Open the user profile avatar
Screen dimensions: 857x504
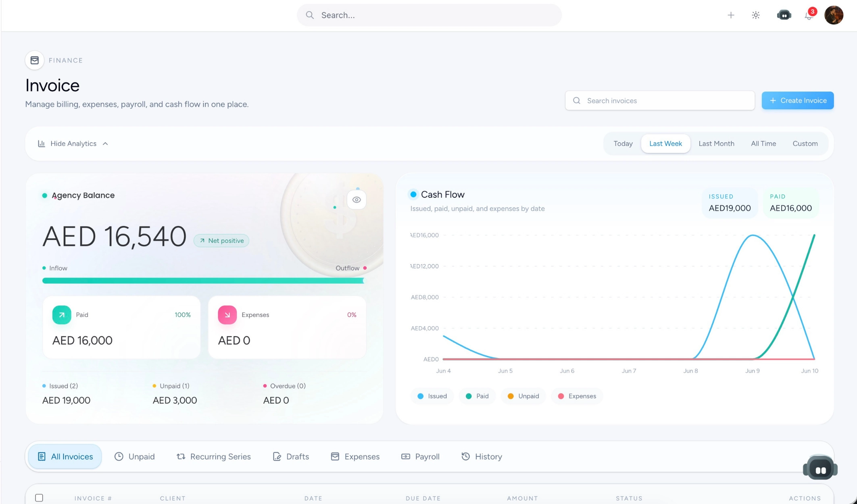click(x=834, y=15)
